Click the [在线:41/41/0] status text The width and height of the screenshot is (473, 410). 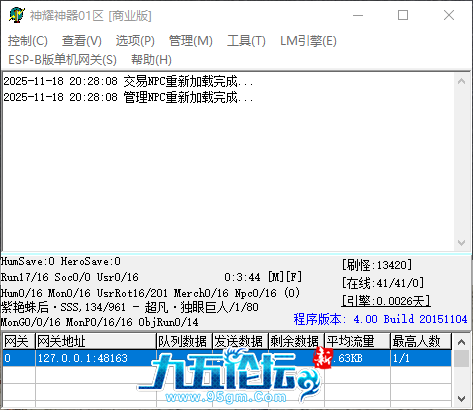(x=383, y=283)
